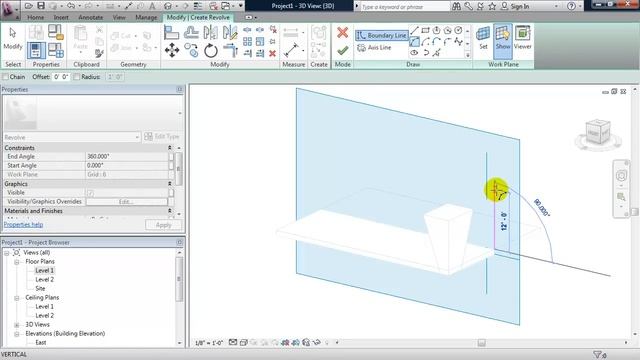Select the Rotate tool
This screenshot has width=640, height=360.
[211, 51]
